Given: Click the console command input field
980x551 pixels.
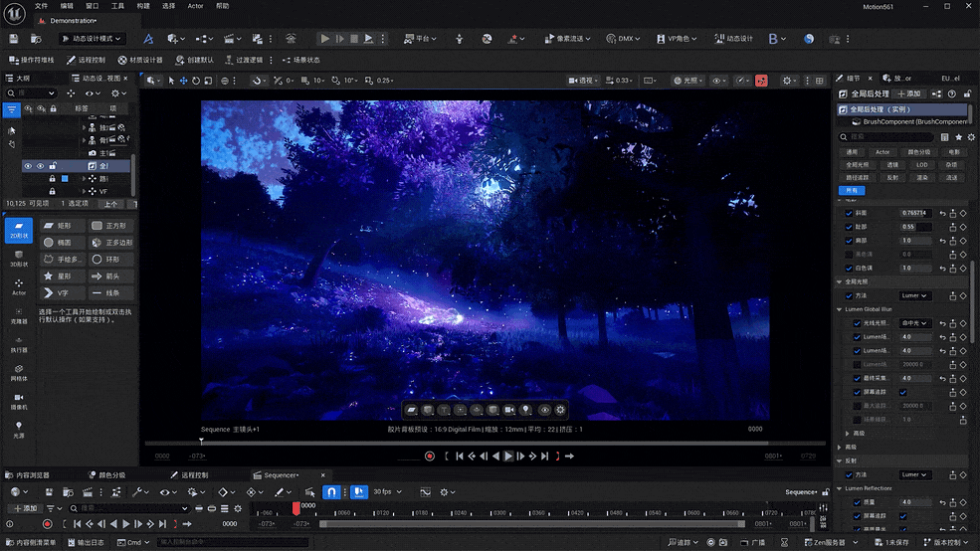Looking at the screenshot, I should [233, 542].
